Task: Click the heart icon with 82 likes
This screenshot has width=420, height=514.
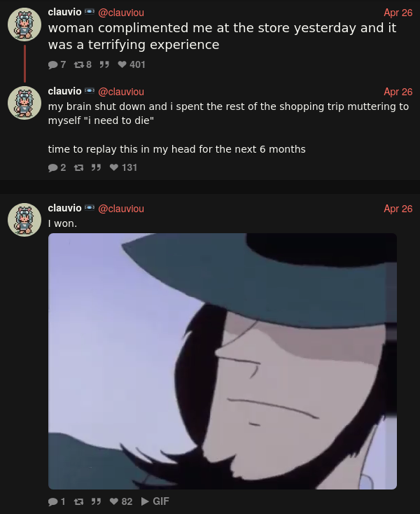Action: point(113,501)
